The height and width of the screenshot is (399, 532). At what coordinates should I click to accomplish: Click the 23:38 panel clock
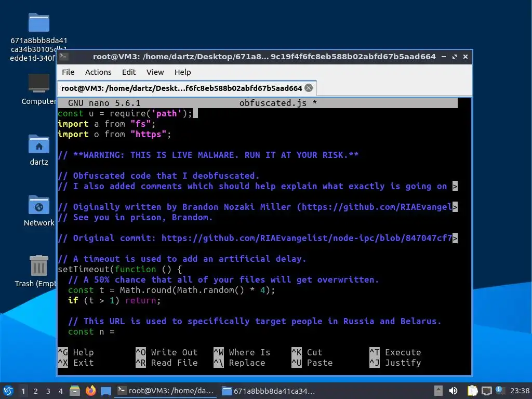coord(520,391)
